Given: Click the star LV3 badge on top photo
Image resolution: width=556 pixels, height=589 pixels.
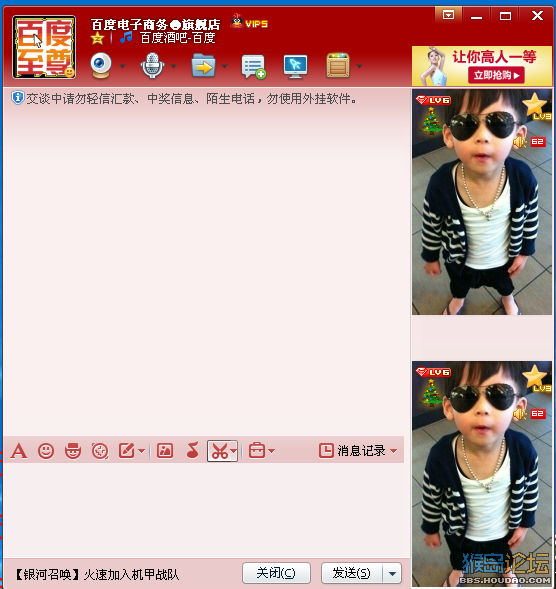Looking at the screenshot, I should pos(536,106).
